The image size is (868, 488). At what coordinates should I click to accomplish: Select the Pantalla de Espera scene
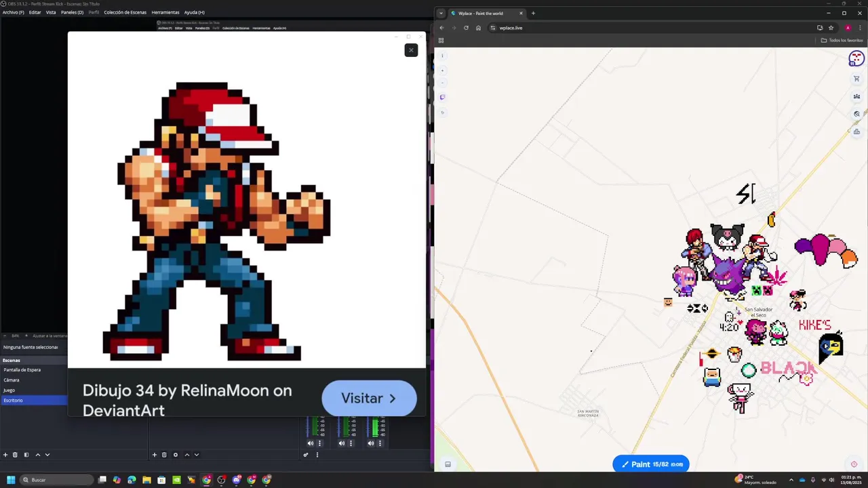point(34,370)
